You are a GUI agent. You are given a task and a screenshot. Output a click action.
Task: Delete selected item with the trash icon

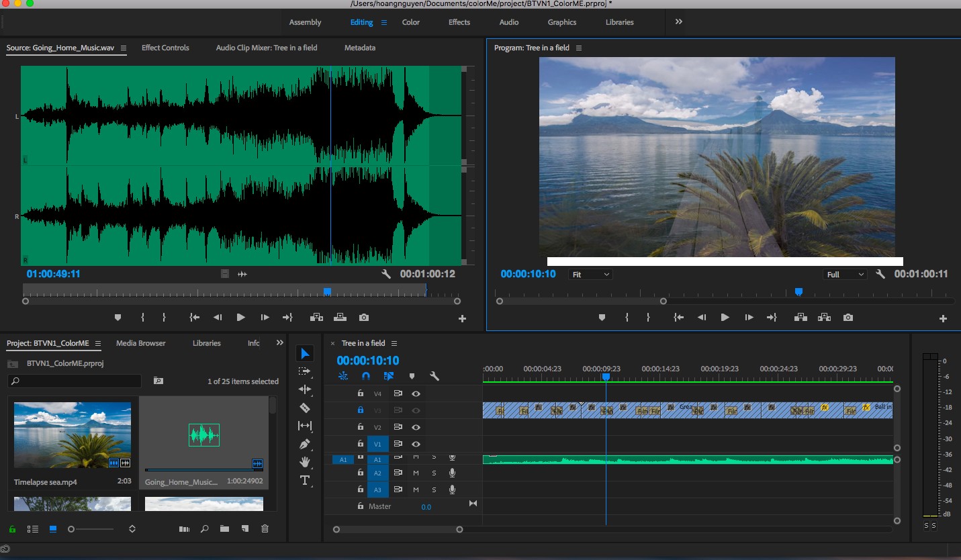(x=265, y=529)
